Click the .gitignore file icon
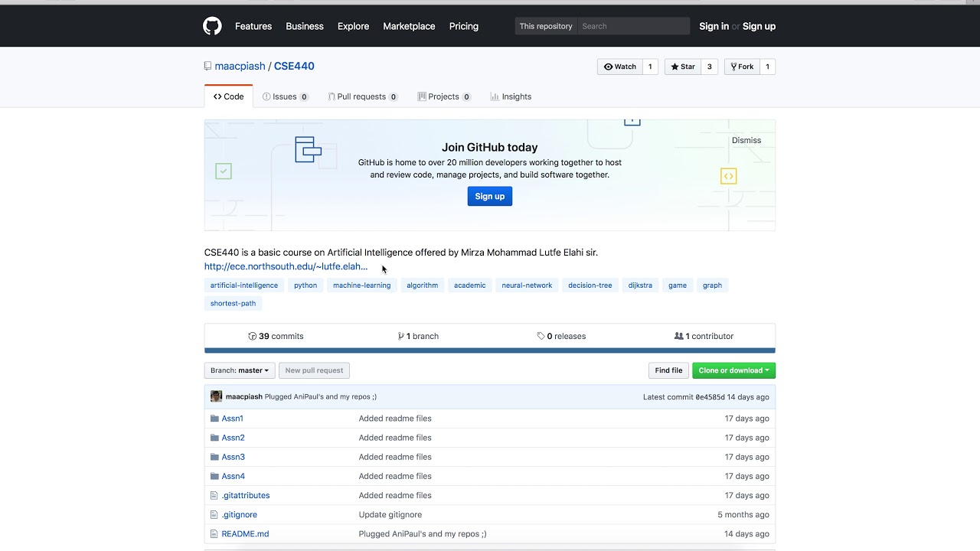Image resolution: width=980 pixels, height=551 pixels. click(214, 514)
